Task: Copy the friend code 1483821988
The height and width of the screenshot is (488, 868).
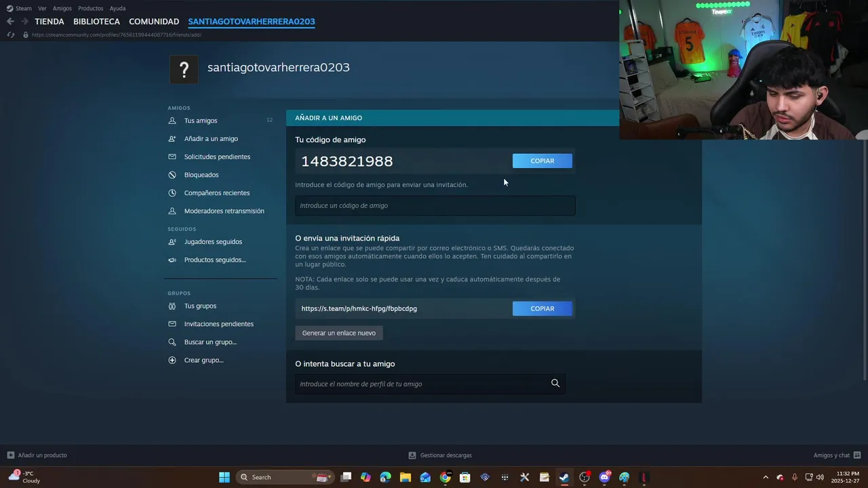Action: (x=542, y=161)
